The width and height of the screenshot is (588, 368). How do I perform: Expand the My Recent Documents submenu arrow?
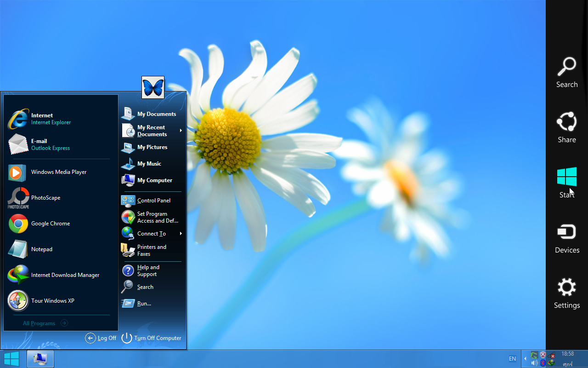[x=181, y=131]
